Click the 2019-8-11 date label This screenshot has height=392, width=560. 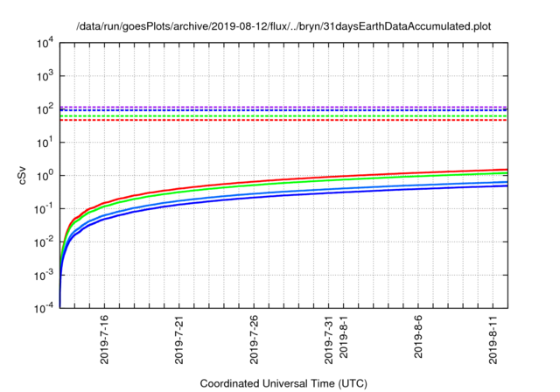[x=493, y=339]
